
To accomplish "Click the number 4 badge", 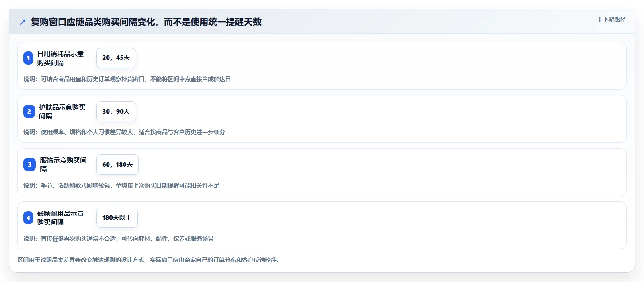I will [x=28, y=218].
